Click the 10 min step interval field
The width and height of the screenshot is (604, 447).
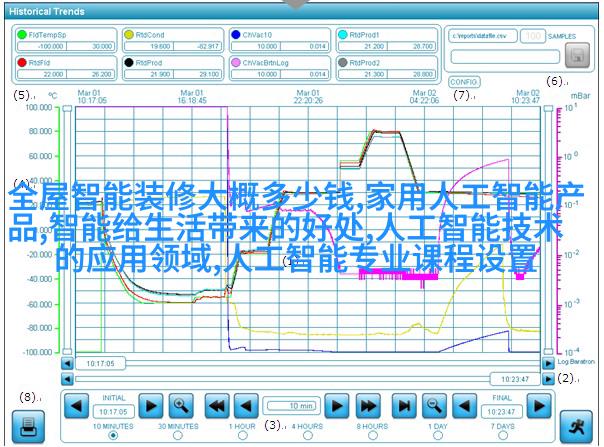click(292, 406)
